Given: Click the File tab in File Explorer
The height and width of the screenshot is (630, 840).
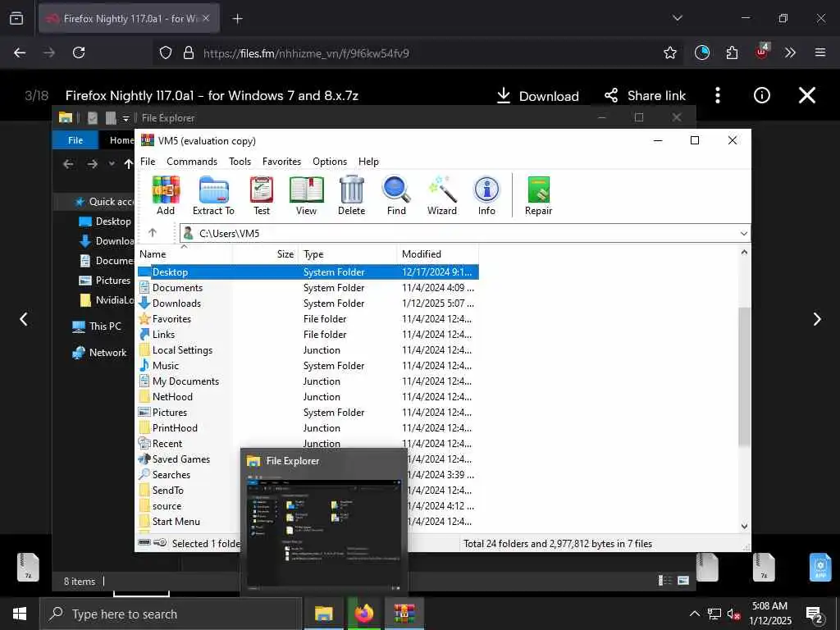Looking at the screenshot, I should pos(75,139).
